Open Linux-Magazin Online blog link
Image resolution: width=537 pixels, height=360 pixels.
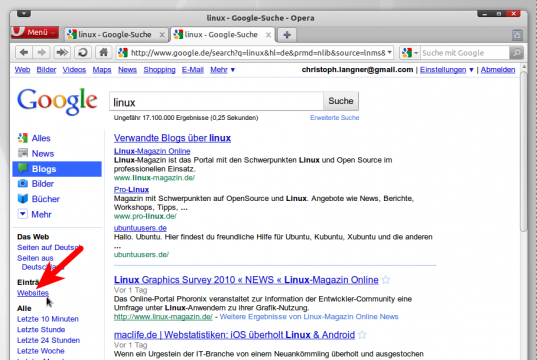coord(152,151)
